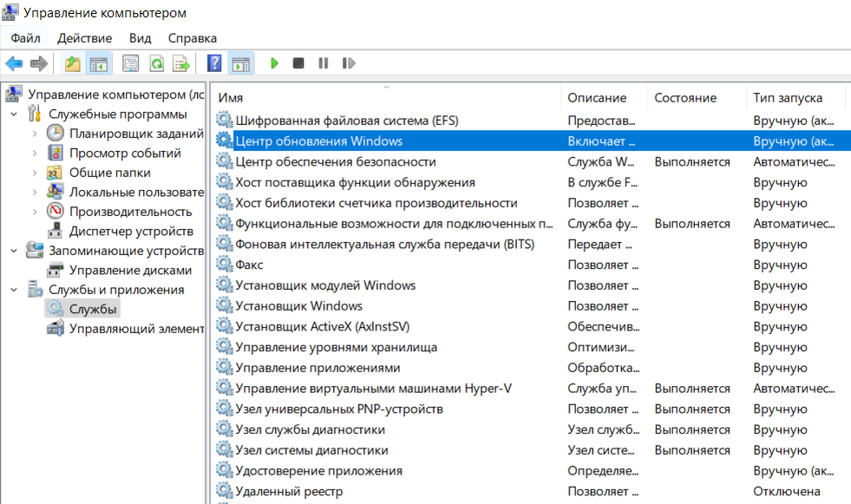Click gear icon of Установщик Windows service
The height and width of the screenshot is (504, 851).
(224, 305)
